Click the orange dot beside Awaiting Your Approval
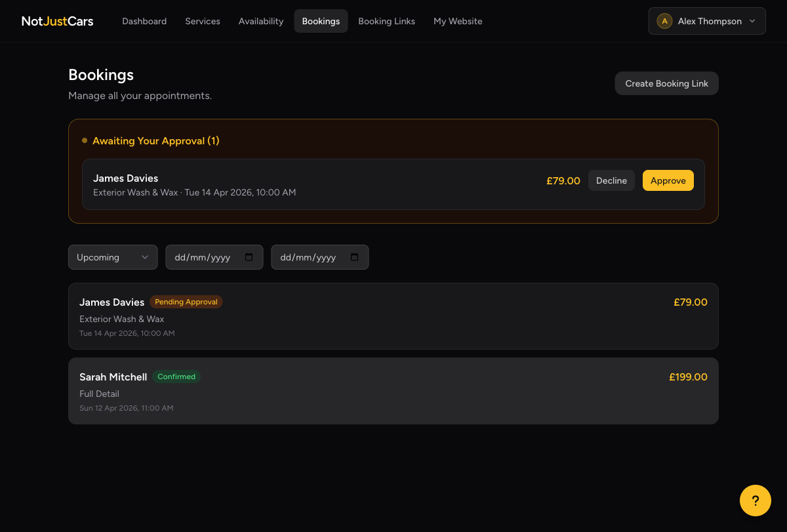787x532 pixels. 84,140
